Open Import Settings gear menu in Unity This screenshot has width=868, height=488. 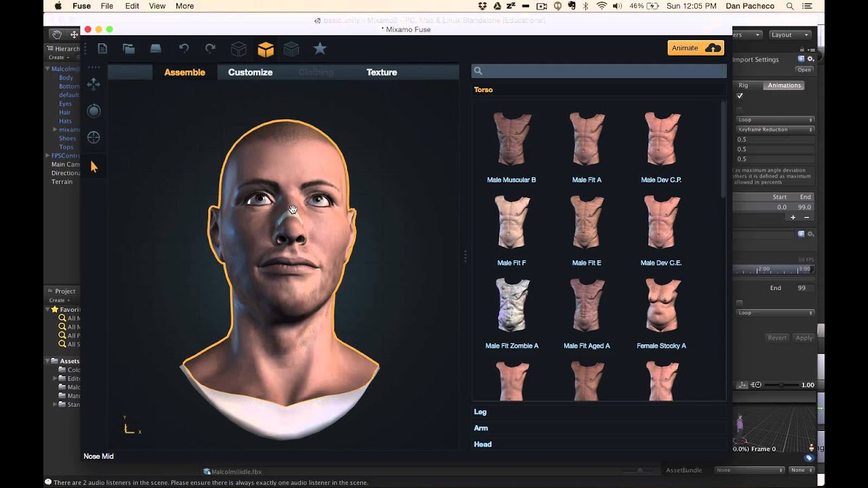tap(810, 59)
